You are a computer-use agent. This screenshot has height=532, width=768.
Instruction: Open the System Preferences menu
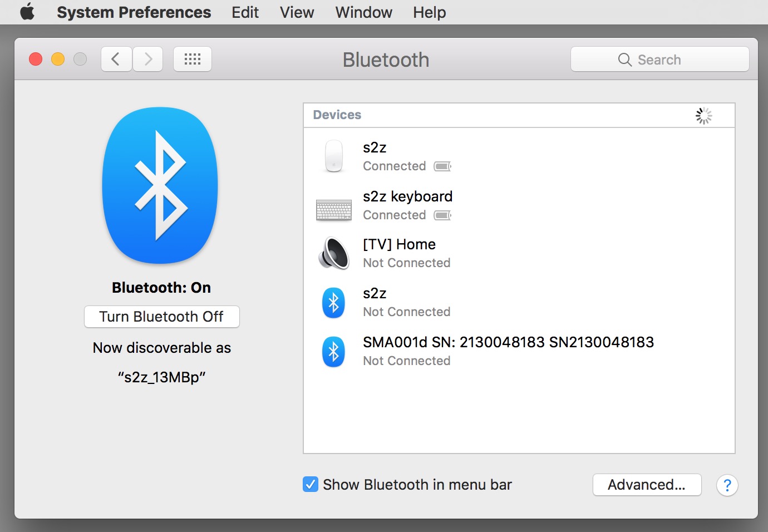[x=134, y=12]
